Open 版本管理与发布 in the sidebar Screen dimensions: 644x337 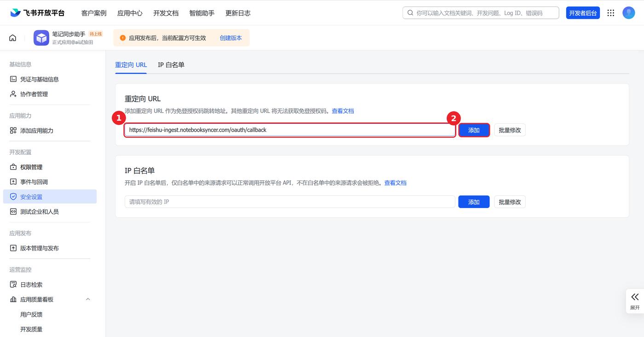coord(50,248)
